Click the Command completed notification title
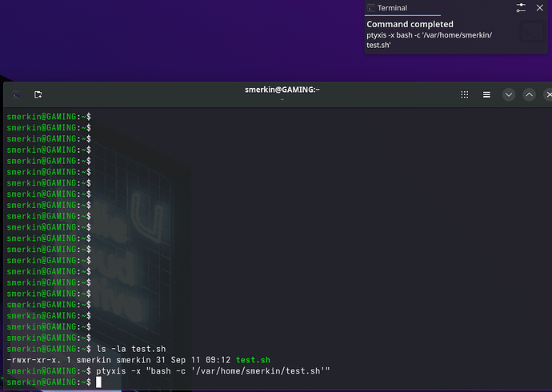The width and height of the screenshot is (552, 392). pyautogui.click(x=410, y=24)
